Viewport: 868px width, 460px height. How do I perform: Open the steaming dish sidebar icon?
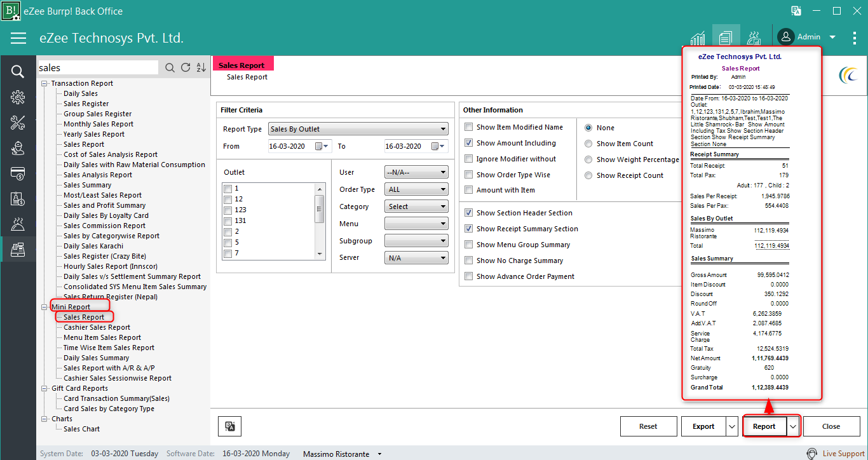(18, 224)
